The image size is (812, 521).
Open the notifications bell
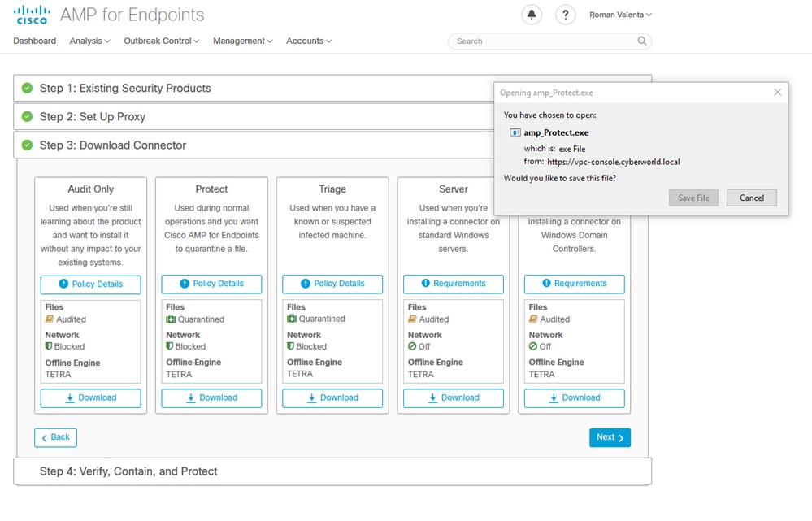click(x=532, y=15)
